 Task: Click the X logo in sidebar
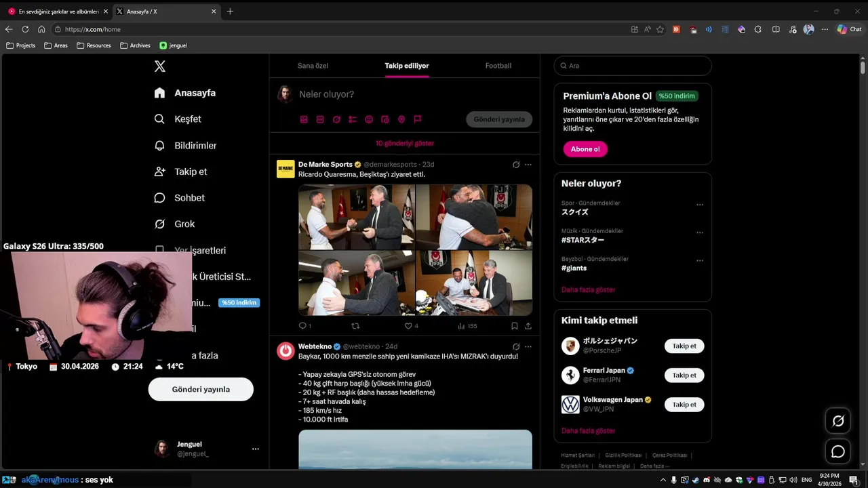[x=160, y=66]
